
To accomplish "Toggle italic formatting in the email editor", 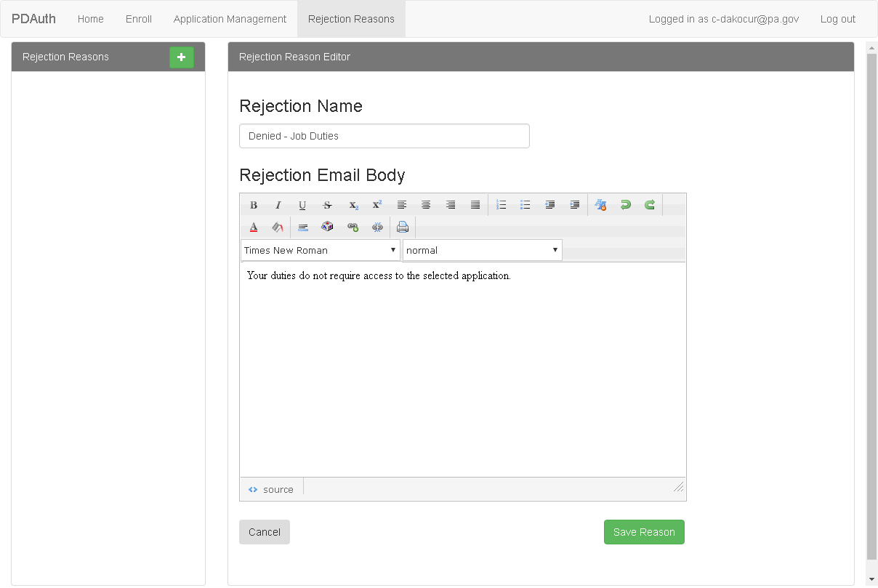I will click(278, 205).
